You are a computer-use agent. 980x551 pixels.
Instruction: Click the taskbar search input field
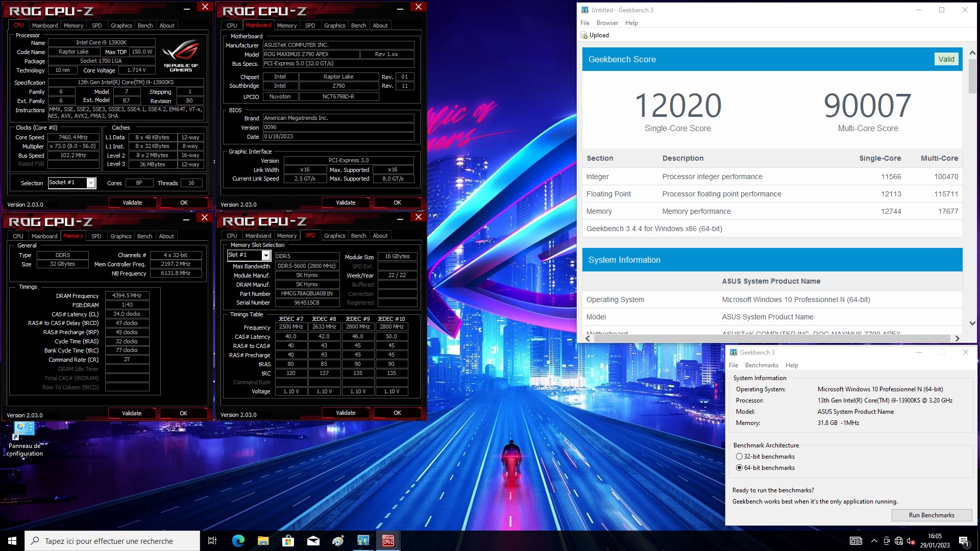112,541
